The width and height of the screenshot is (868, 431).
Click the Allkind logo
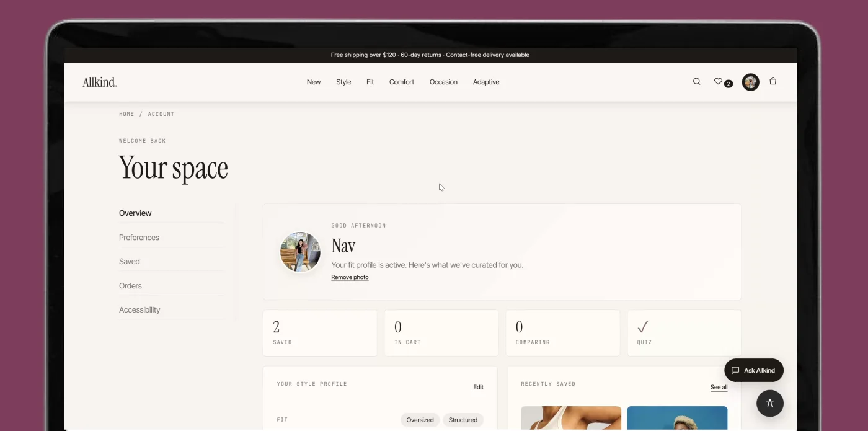(x=100, y=82)
